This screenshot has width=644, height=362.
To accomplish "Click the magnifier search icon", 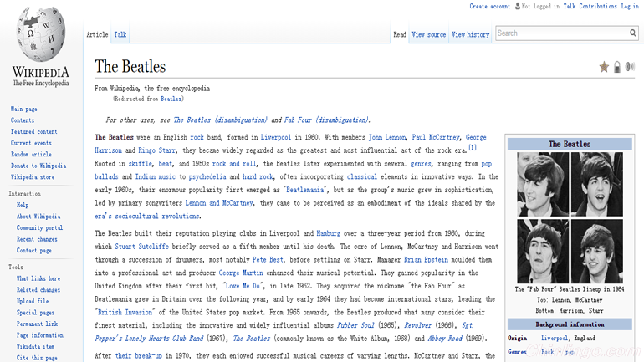I will (x=633, y=33).
